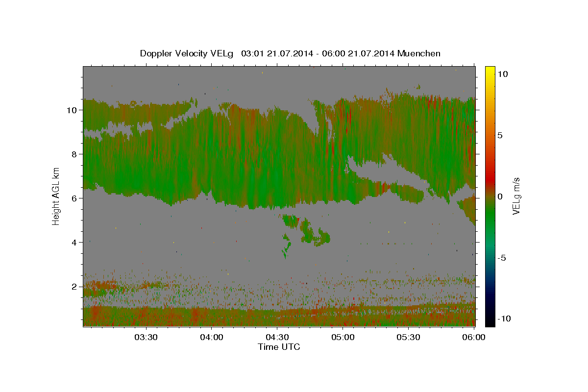The width and height of the screenshot is (588, 392).
Task: Click the 'Time UTC' axis label
Action: (x=279, y=347)
